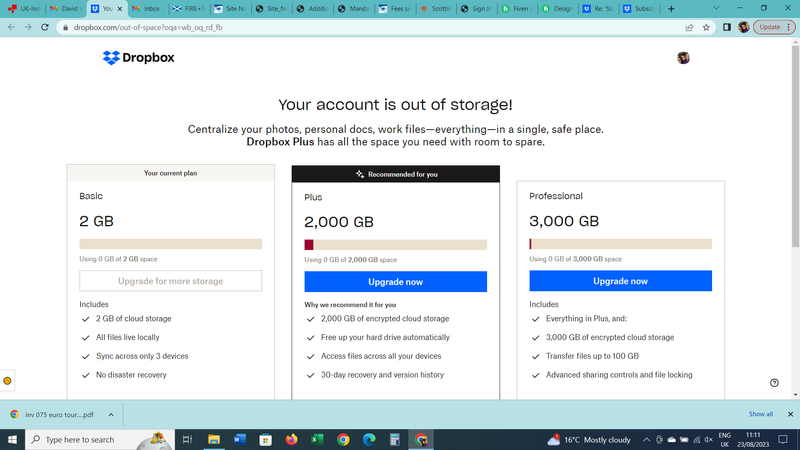Switch to the Inbox tab

click(x=148, y=8)
